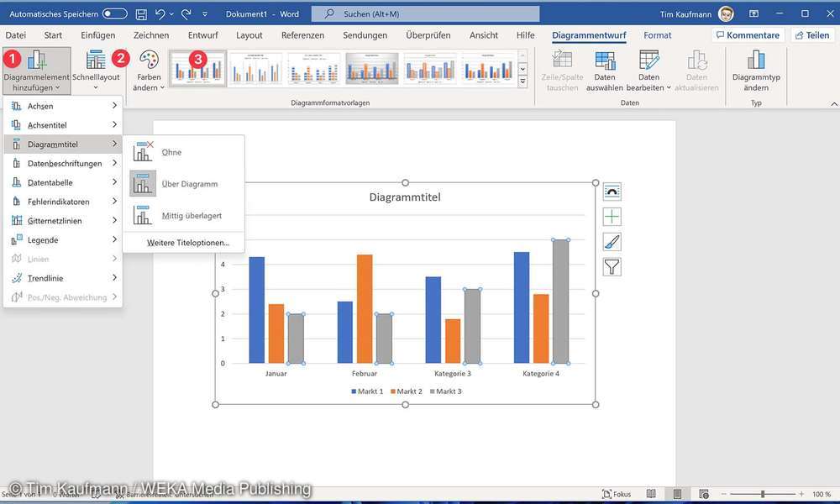This screenshot has width=840, height=504.
Task: Open the chart Filters funnel icon
Action: [612, 266]
